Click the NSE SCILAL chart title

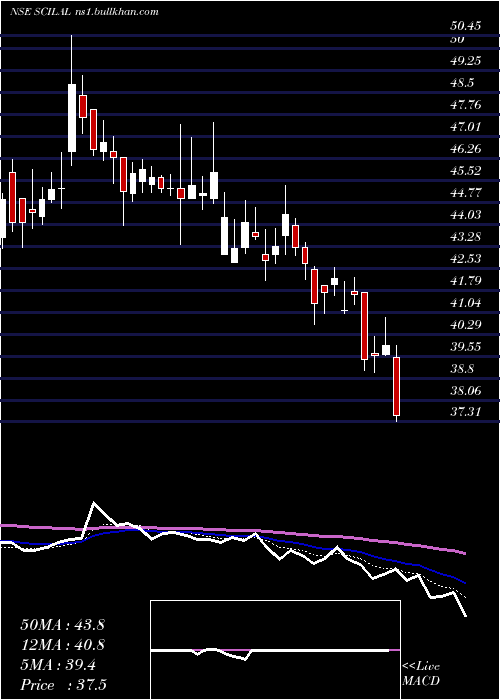click(84, 11)
